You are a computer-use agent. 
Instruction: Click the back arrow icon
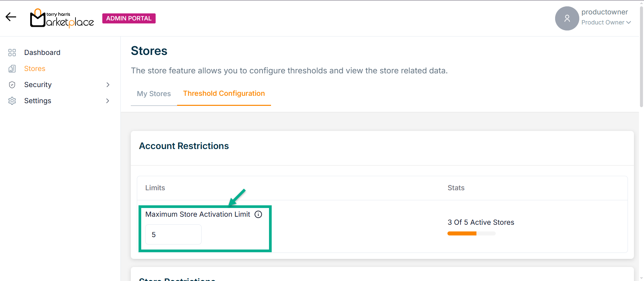click(11, 17)
